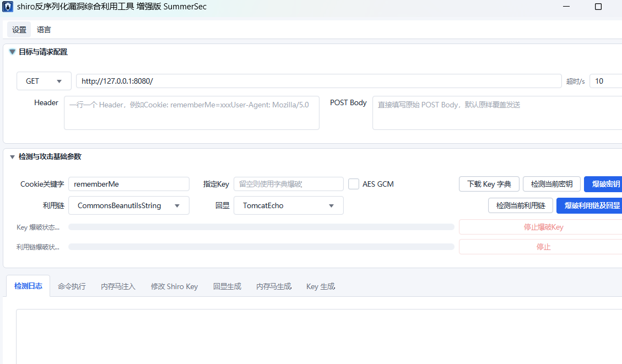Click the 超时/s timeout field

[x=605, y=81]
